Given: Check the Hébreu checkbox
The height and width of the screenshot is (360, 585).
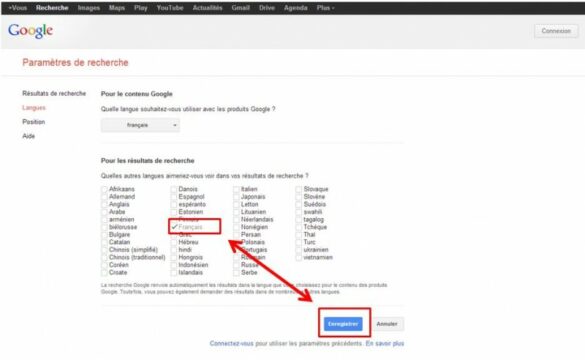Looking at the screenshot, I should click(x=174, y=242).
